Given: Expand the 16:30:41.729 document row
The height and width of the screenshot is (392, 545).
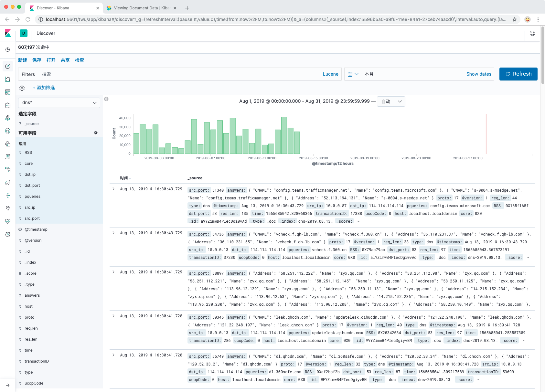Looking at the screenshot, I should pos(113,272).
